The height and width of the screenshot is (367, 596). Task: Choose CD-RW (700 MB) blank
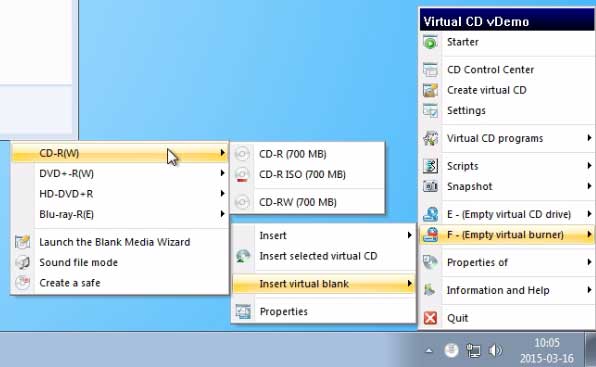(x=308, y=202)
